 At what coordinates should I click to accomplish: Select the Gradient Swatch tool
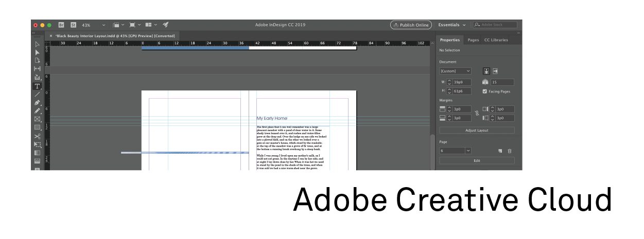pos(37,153)
